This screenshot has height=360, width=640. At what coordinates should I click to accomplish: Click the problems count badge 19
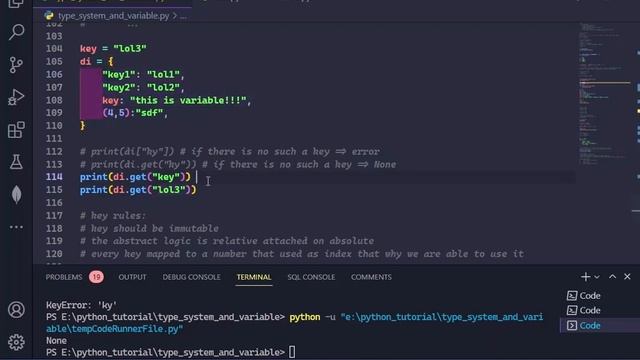click(96, 277)
